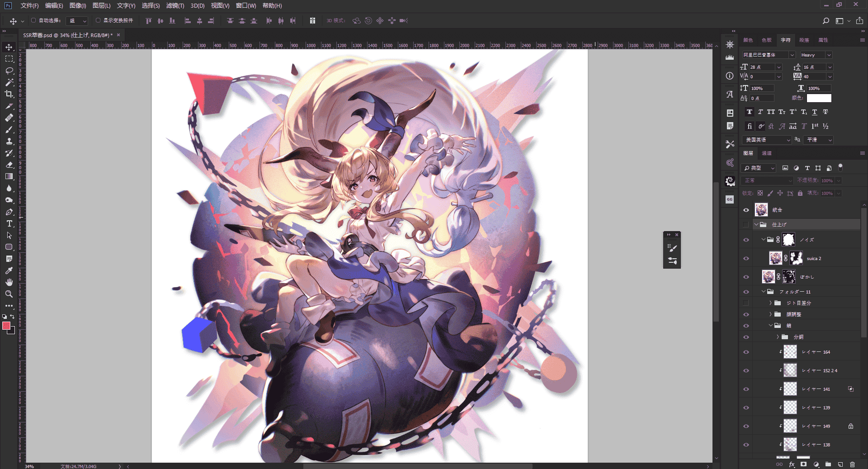Image resolution: width=868 pixels, height=469 pixels.
Task: Open the layer blend mode dropdown
Action: point(768,180)
